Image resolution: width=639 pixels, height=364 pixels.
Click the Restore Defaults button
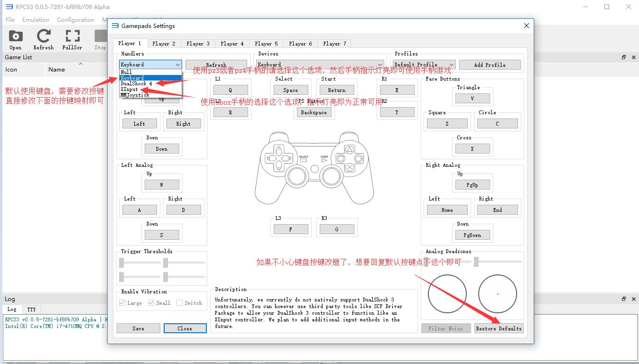499,328
